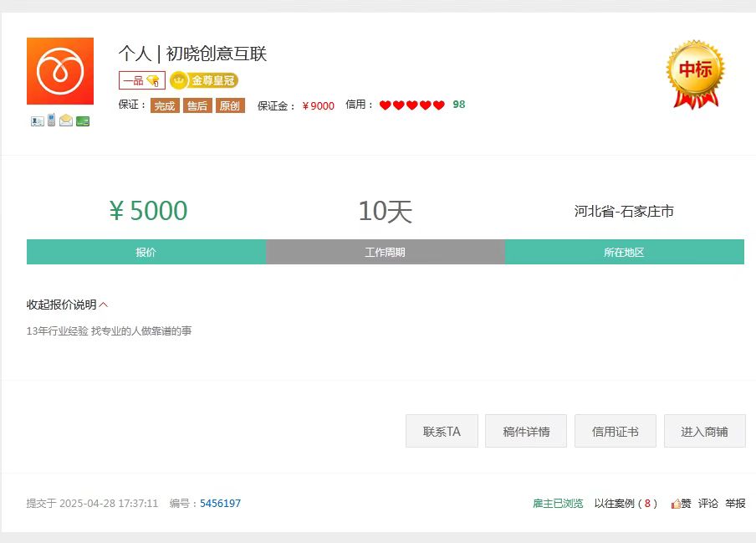Click the red up chevron beside 收起报价说明
The width and height of the screenshot is (756, 543).
point(103,305)
